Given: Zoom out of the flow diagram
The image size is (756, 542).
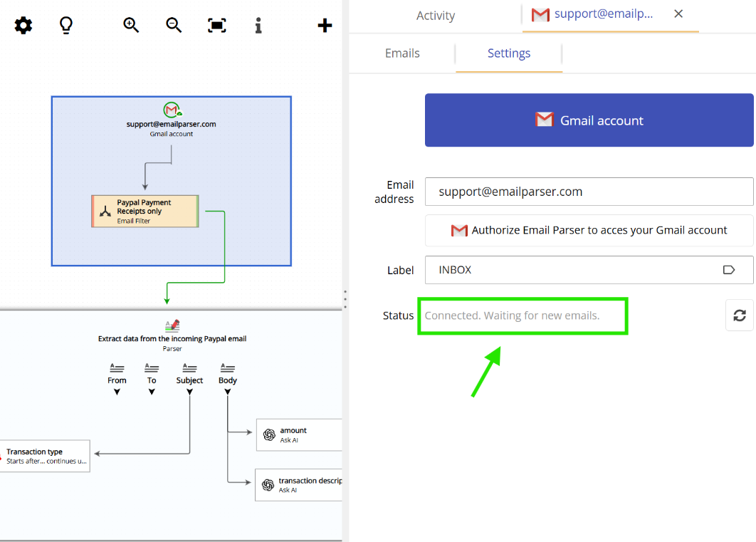Looking at the screenshot, I should pyautogui.click(x=174, y=25).
